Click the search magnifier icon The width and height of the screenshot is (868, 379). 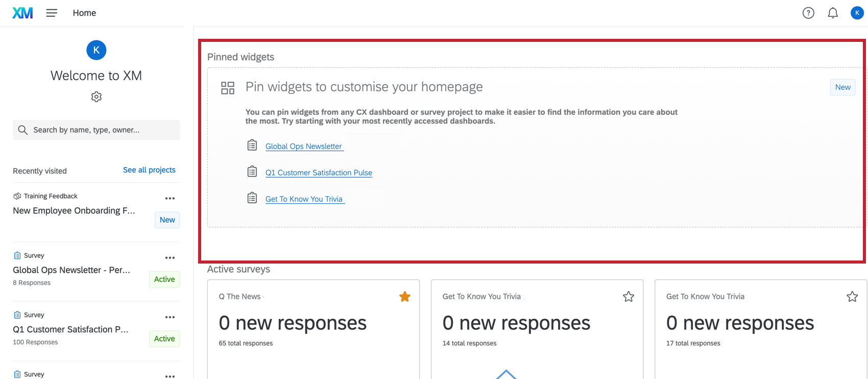coord(22,130)
